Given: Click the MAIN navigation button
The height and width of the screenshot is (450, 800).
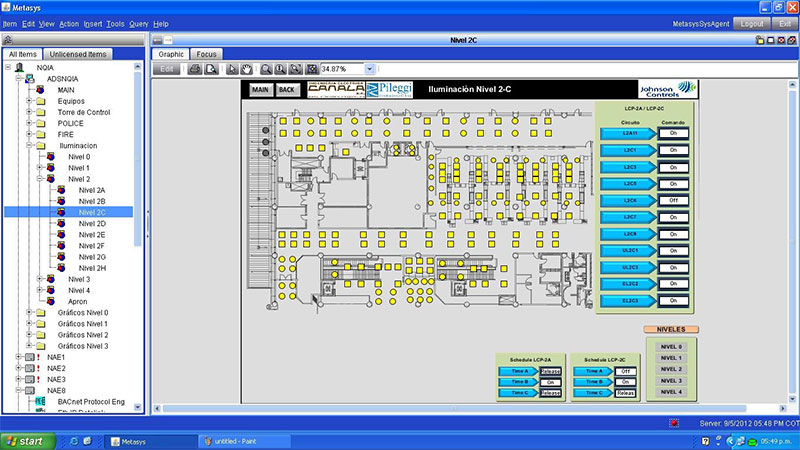Looking at the screenshot, I should [261, 89].
